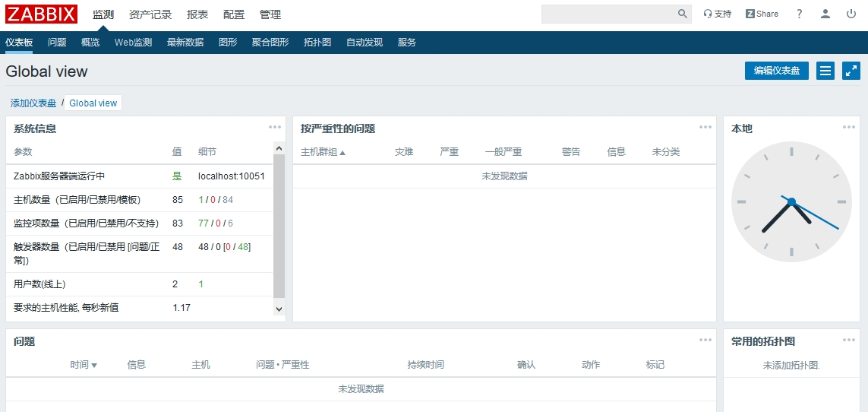Click the 添加仪表盘 breadcrumb link

coord(33,103)
